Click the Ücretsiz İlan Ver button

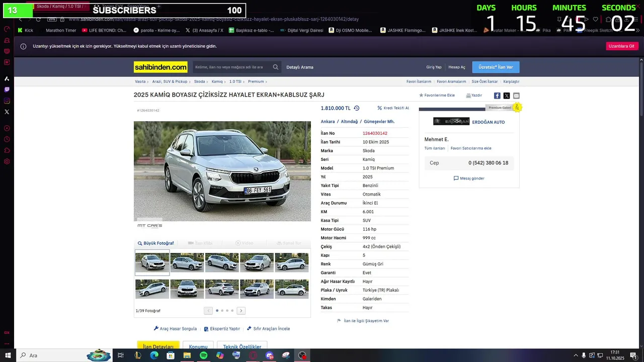496,67
